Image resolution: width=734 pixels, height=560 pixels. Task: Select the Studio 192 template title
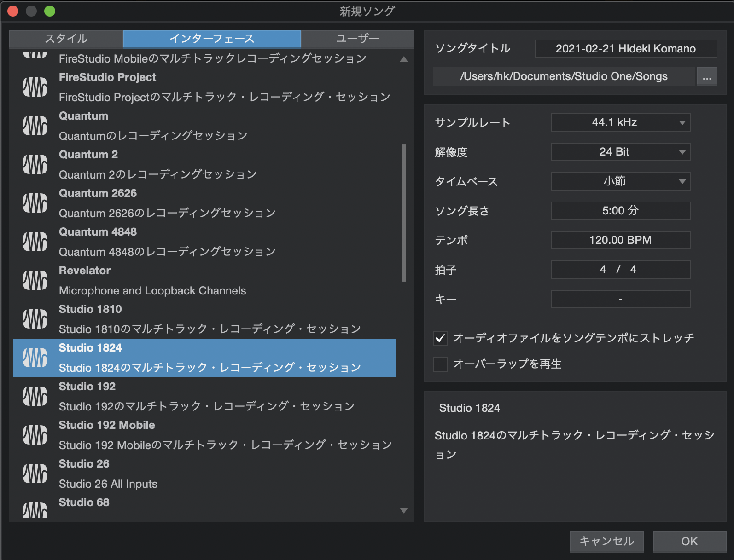pyautogui.click(x=87, y=387)
